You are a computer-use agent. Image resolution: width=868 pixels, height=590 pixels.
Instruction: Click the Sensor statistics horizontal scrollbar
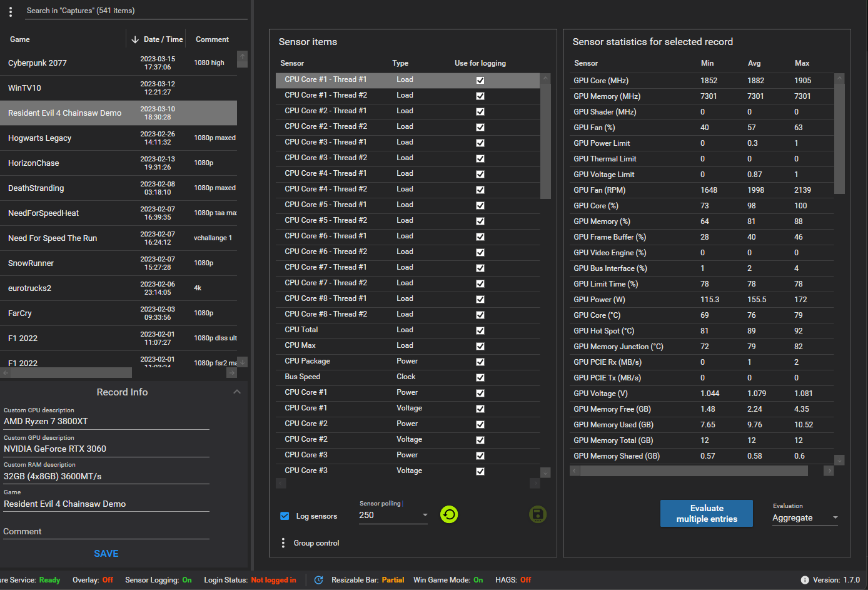click(x=694, y=470)
